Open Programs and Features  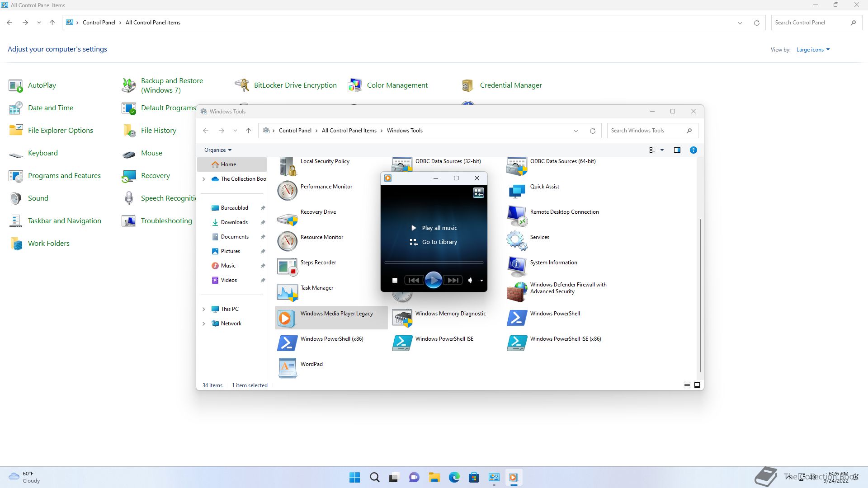click(55, 176)
